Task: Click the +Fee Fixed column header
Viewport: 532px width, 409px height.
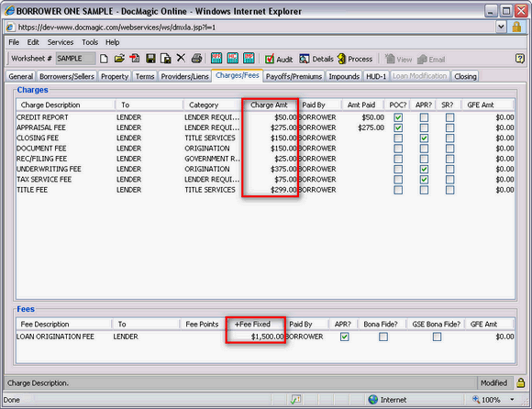Action: click(255, 325)
